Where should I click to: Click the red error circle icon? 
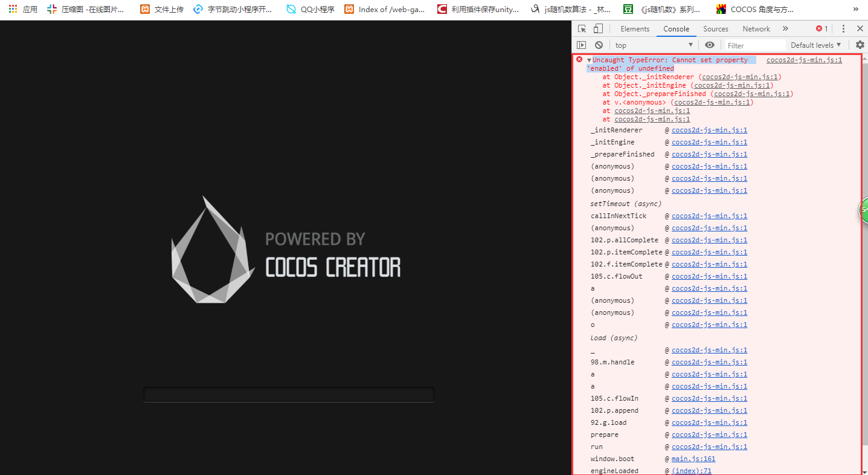pos(579,59)
